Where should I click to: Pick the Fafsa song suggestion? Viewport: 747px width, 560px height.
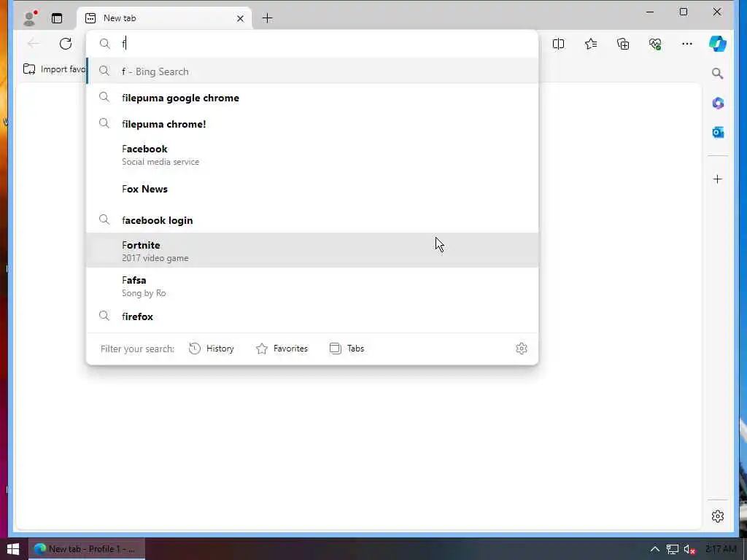[x=312, y=286]
